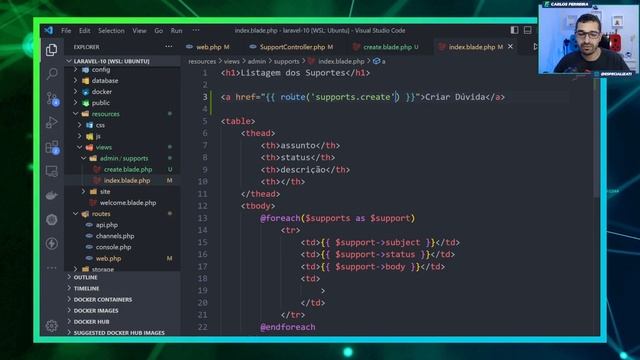Click the lightning bolt icon in activity bar
Image resolution: width=640 pixels, height=360 pixels.
click(52, 244)
